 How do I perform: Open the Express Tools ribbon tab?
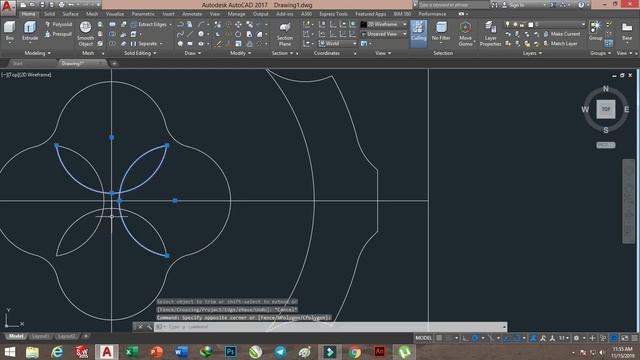coord(333,14)
